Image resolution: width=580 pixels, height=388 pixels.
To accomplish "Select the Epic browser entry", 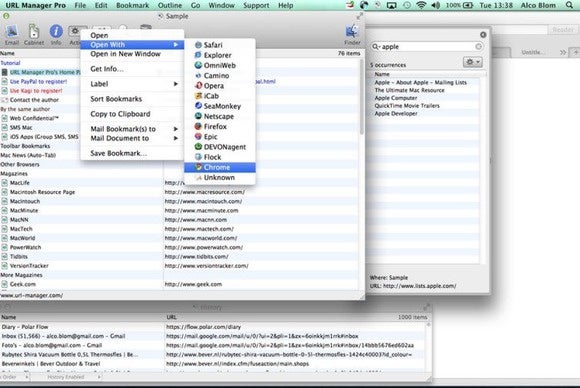I will click(x=220, y=136).
